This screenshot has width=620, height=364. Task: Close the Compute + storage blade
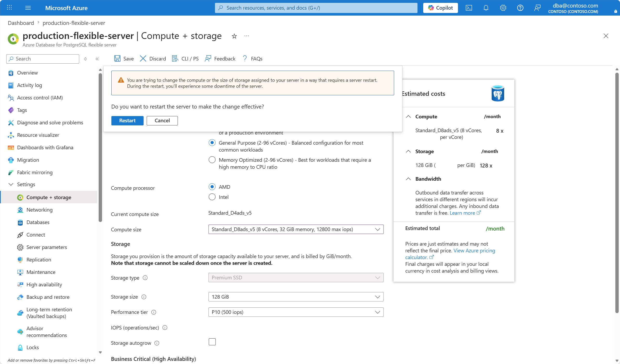(606, 36)
